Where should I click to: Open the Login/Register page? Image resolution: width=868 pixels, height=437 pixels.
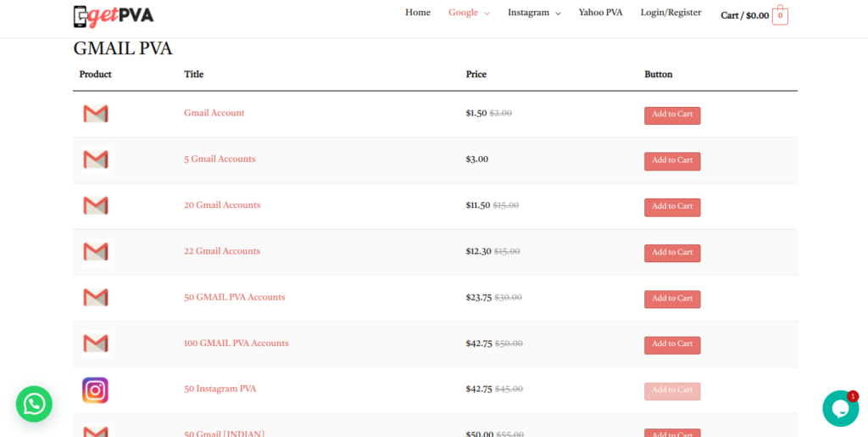(x=671, y=12)
